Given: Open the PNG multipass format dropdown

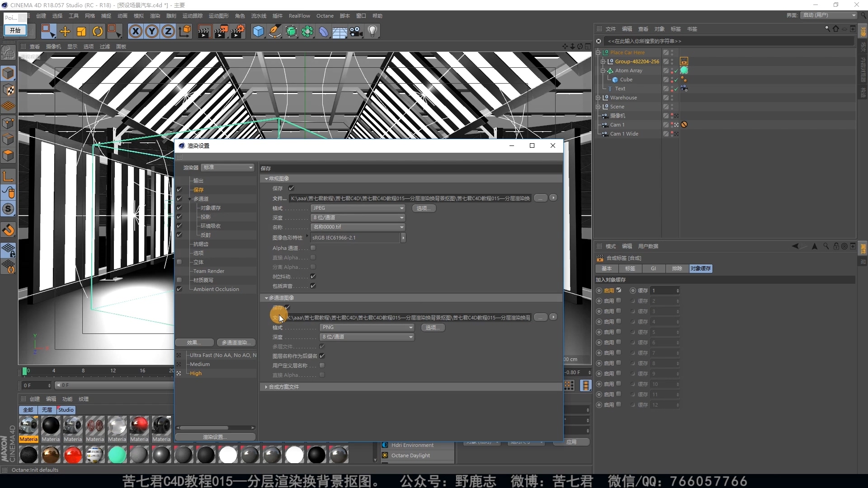Looking at the screenshot, I should [x=367, y=328].
